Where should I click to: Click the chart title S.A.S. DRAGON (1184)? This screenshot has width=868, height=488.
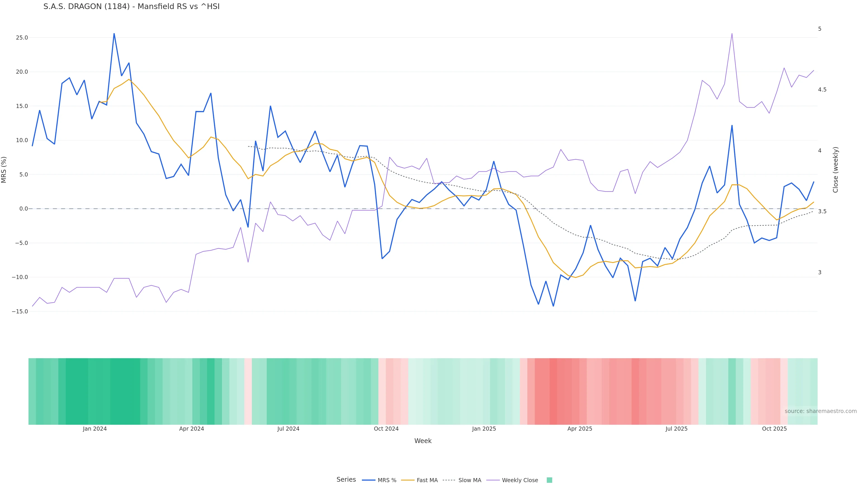click(x=131, y=7)
